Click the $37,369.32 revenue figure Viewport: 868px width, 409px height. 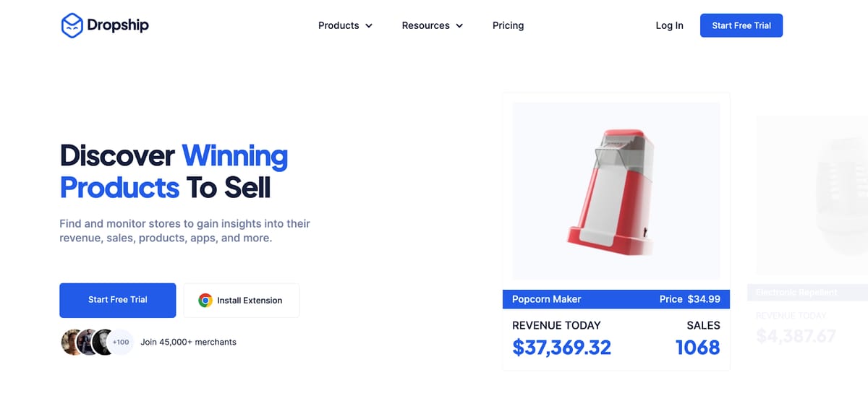coord(561,348)
